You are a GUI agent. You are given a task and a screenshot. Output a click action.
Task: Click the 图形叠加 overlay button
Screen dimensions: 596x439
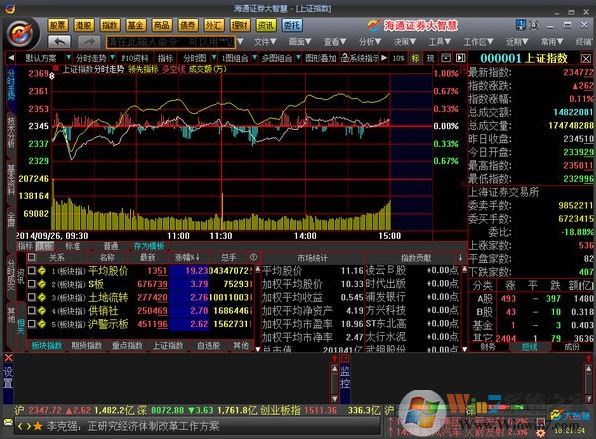coord(320,58)
